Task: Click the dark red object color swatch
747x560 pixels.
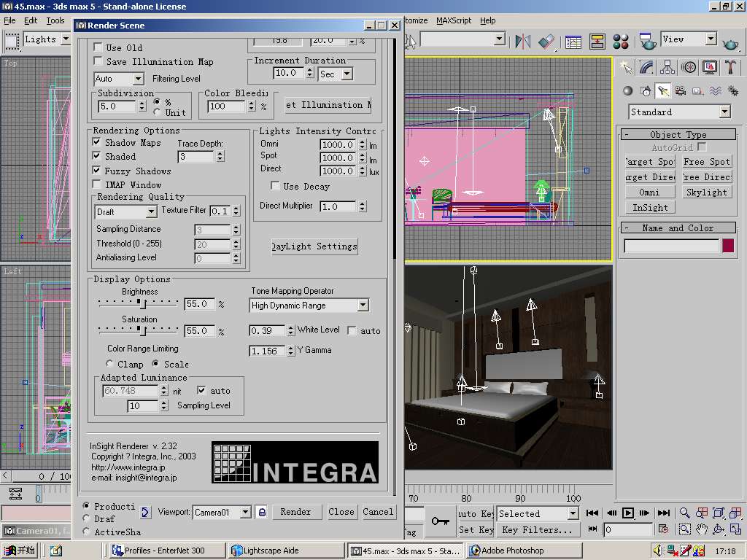Action: coord(727,246)
